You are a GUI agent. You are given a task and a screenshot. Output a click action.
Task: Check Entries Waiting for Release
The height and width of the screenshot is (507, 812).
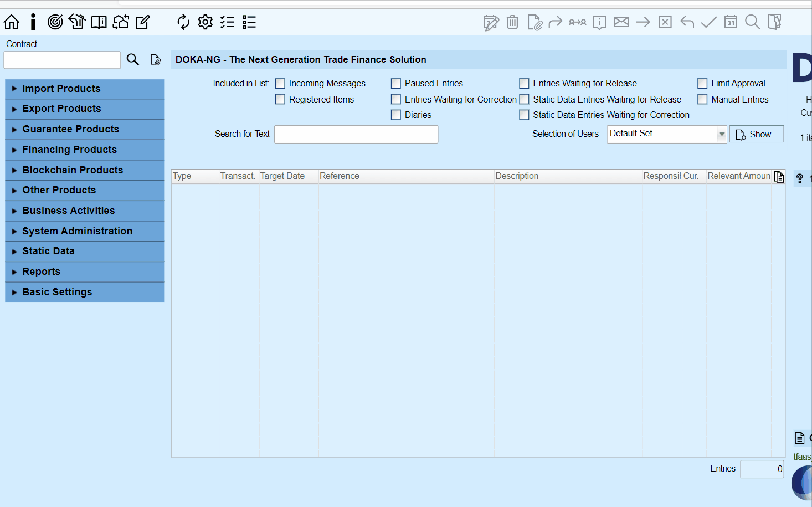point(524,84)
